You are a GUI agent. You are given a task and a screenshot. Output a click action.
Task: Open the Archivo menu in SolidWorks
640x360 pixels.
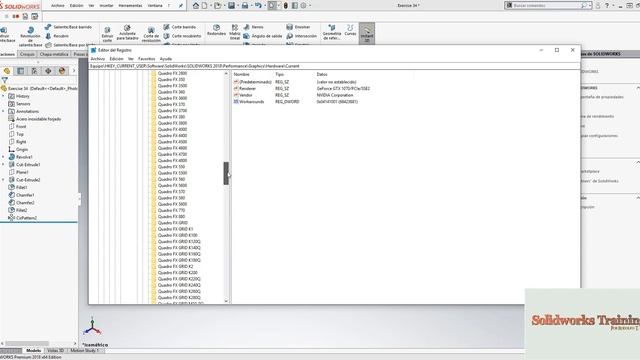[58, 6]
